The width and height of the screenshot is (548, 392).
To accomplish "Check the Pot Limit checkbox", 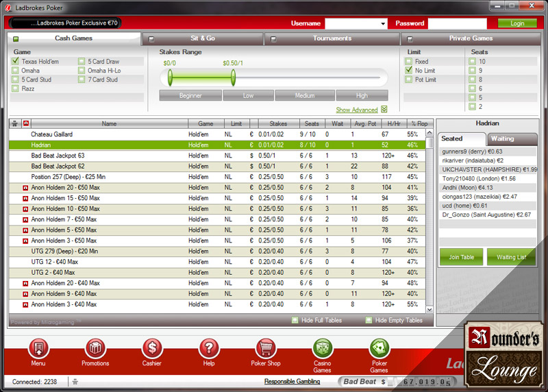I will (408, 79).
